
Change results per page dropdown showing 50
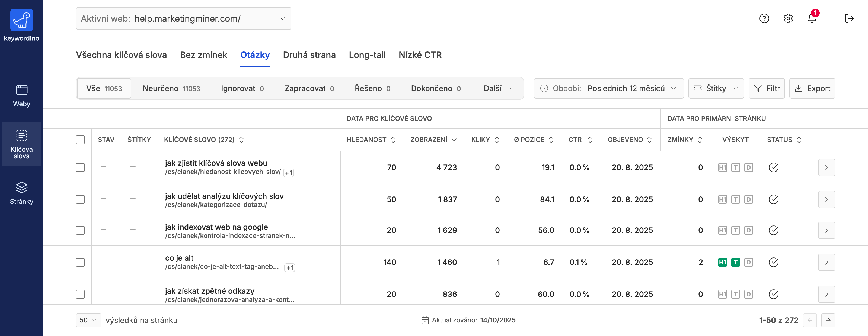click(88, 320)
